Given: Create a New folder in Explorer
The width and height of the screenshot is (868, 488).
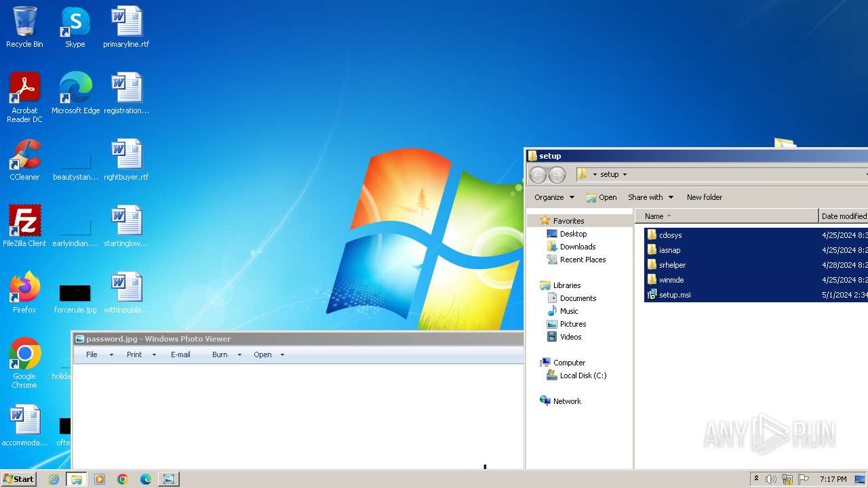Looking at the screenshot, I should point(705,197).
